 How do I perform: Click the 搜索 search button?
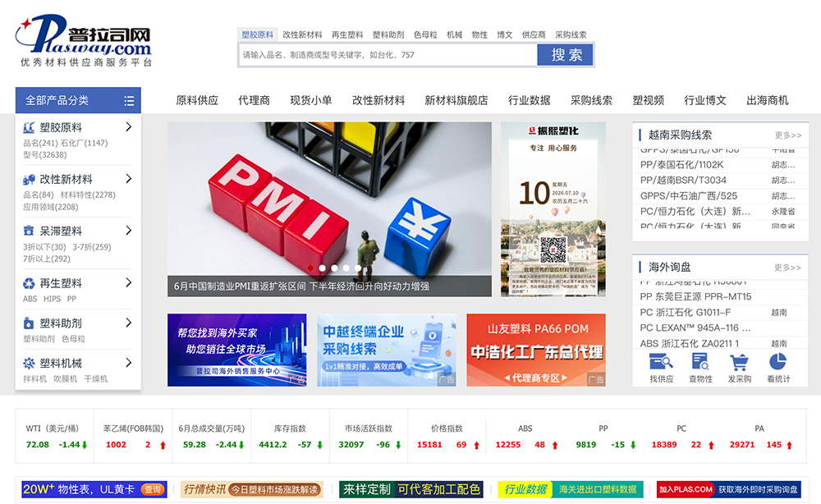click(x=566, y=55)
